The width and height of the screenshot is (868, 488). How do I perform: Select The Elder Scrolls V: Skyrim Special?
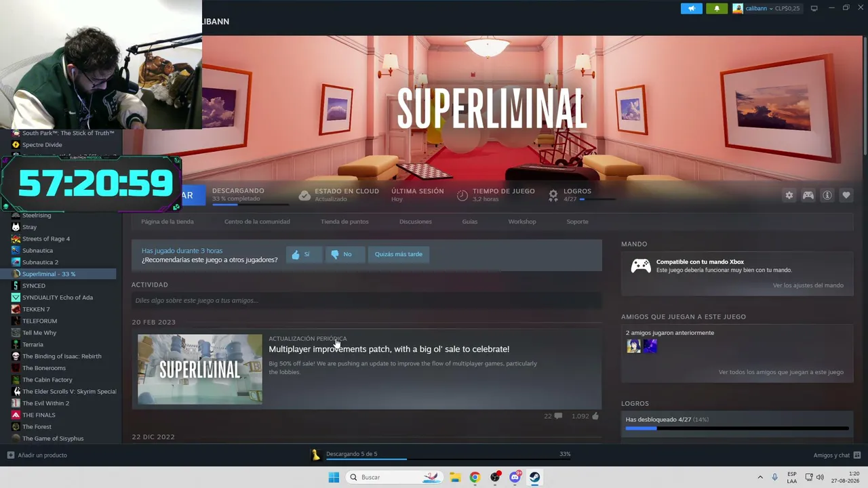(62, 392)
